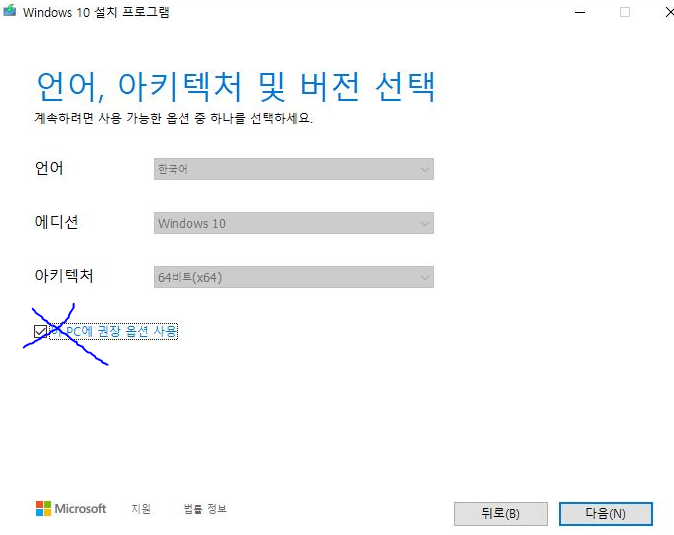Click the 에디션 field label
Screen dimensions: 674x535
56,222
